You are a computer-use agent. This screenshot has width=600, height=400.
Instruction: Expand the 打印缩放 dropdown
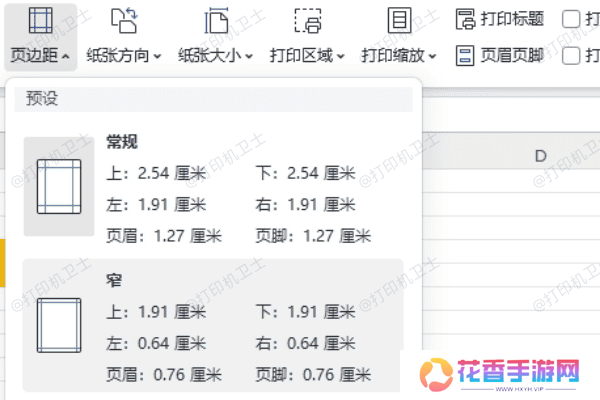point(399,56)
